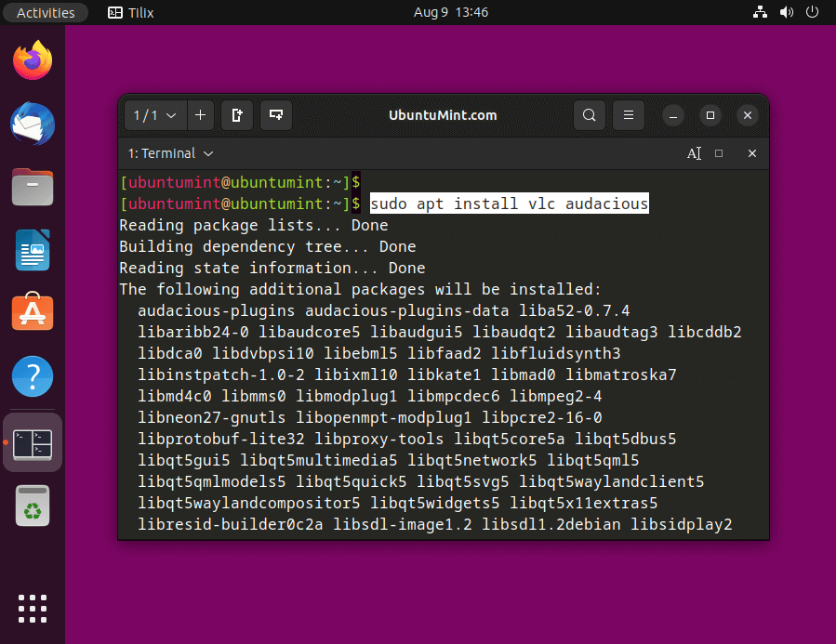Open the 1/1 session switcher dropdown
Screen dimensions: 836x644
(x=155, y=115)
